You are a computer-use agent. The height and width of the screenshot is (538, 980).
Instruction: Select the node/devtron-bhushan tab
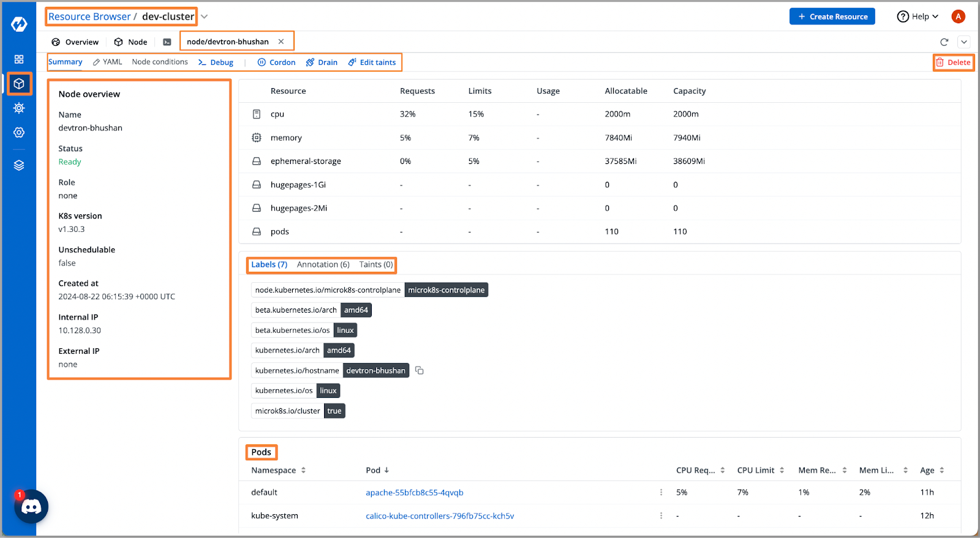[x=228, y=42]
